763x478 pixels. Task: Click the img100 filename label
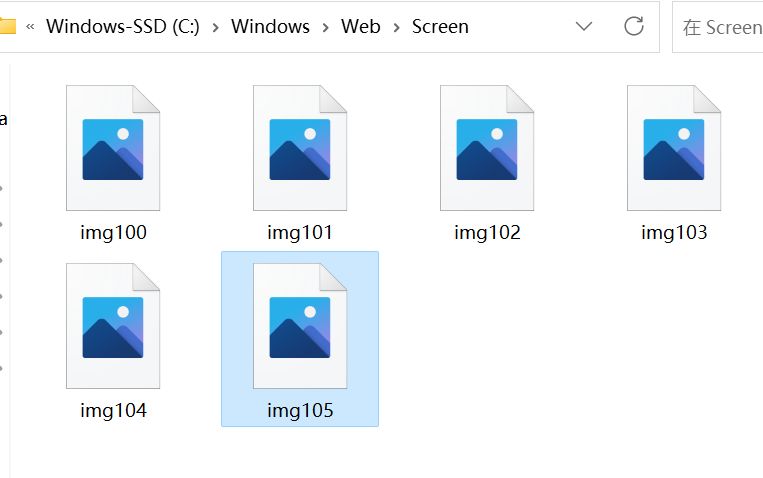point(113,233)
